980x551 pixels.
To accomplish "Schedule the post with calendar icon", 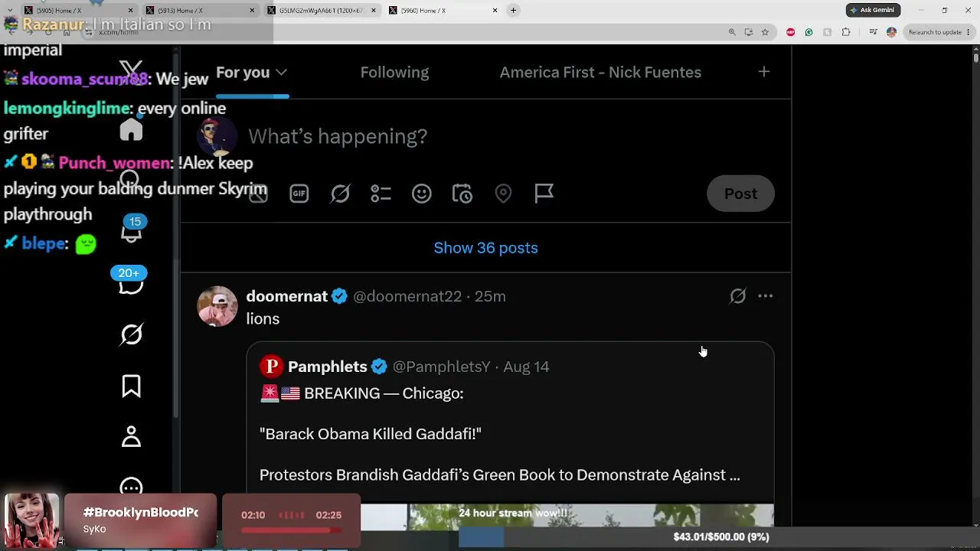I will tap(462, 194).
